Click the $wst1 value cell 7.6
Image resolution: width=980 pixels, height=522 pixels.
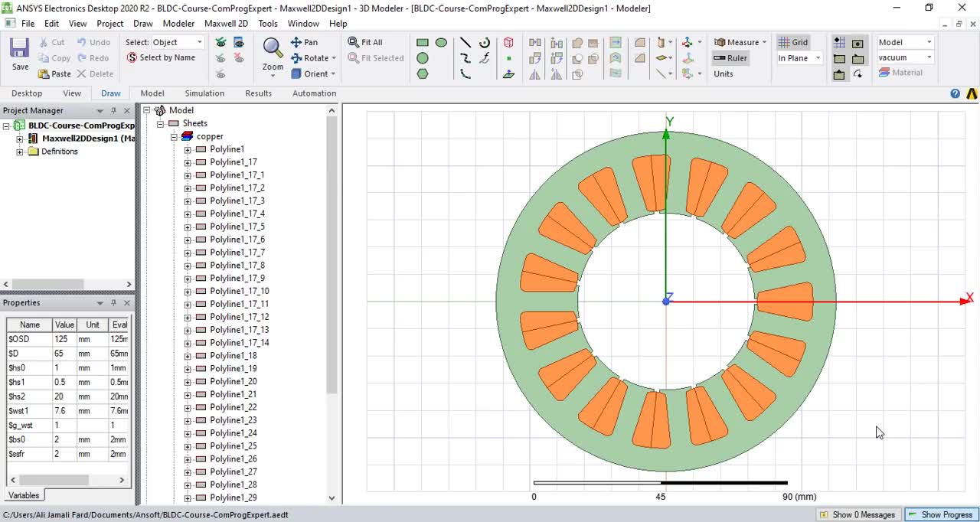64,411
